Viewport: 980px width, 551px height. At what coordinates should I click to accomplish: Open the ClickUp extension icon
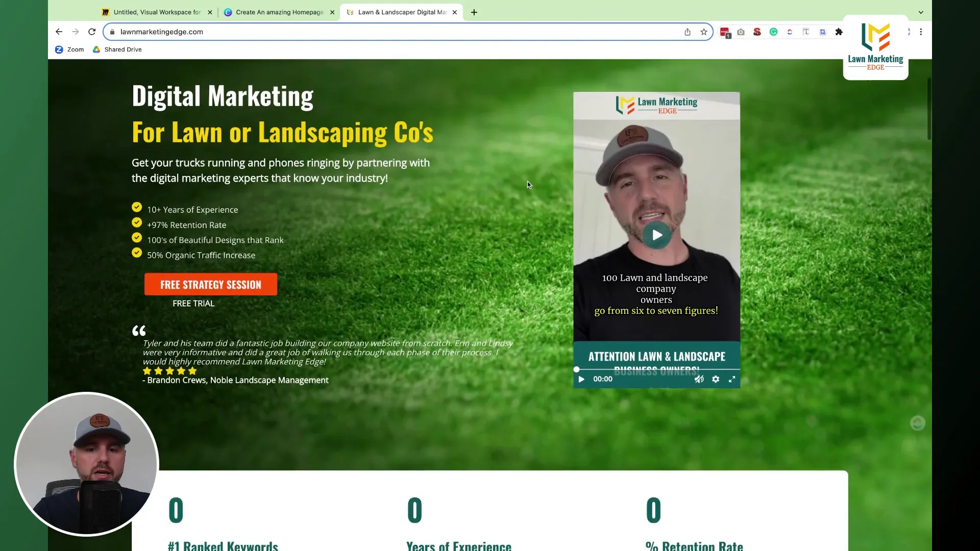pos(790,32)
